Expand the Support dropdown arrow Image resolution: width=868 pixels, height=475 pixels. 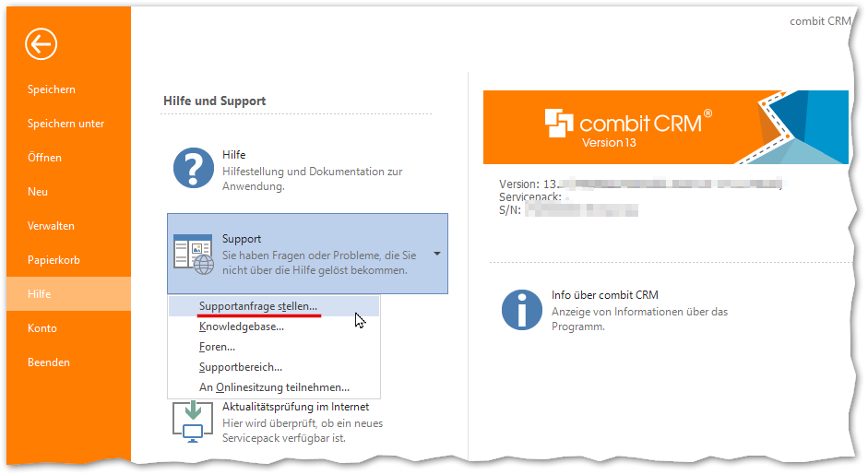pyautogui.click(x=436, y=254)
